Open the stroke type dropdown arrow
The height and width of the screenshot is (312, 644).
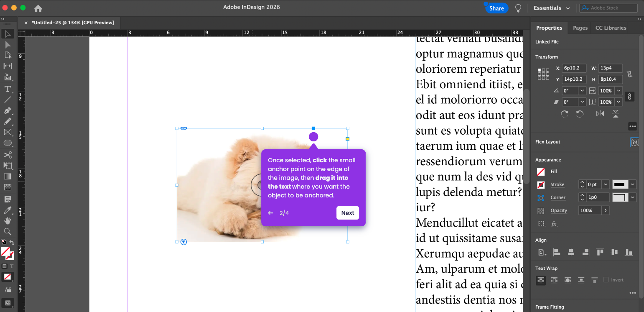(x=633, y=184)
